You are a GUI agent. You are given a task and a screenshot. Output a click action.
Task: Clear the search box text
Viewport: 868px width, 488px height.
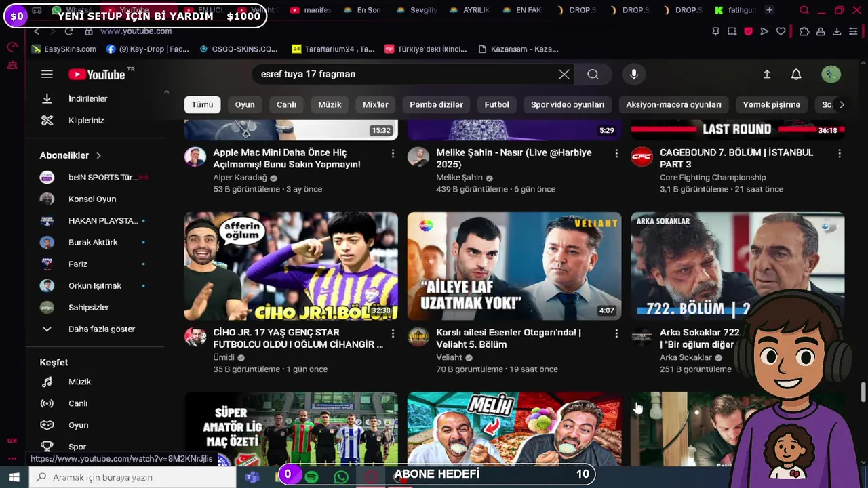[564, 74]
